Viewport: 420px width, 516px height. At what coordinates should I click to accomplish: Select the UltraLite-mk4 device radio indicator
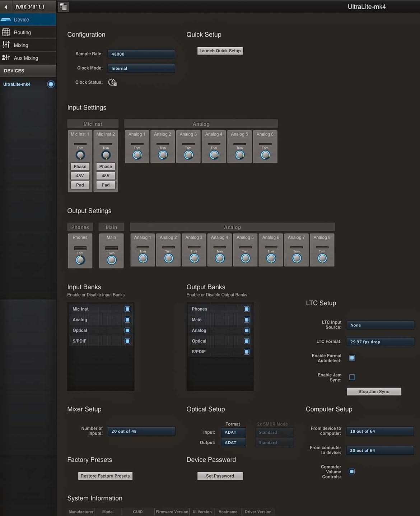[x=51, y=84]
